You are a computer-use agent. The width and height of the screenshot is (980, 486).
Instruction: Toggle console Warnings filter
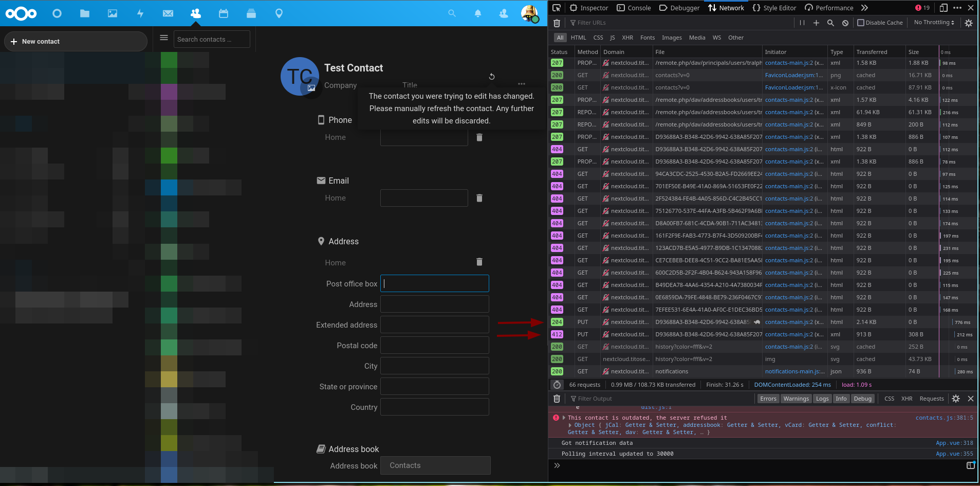click(796, 399)
